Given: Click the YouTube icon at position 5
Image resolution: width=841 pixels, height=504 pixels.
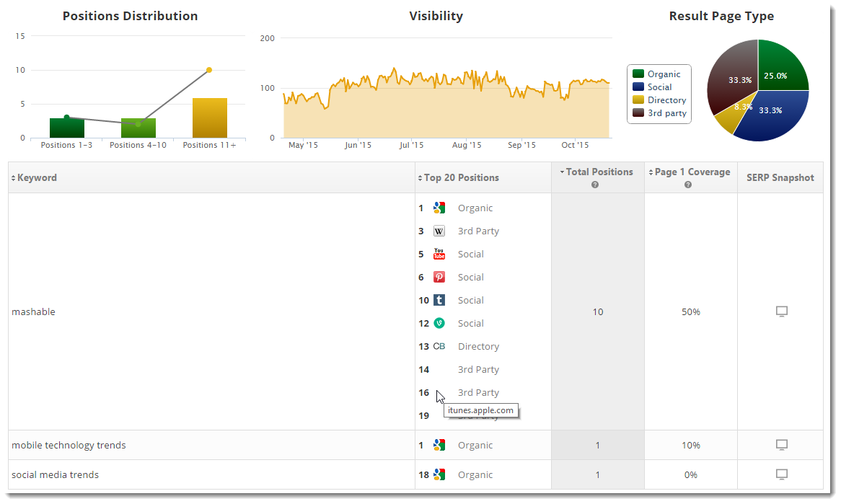Looking at the screenshot, I should (x=439, y=254).
